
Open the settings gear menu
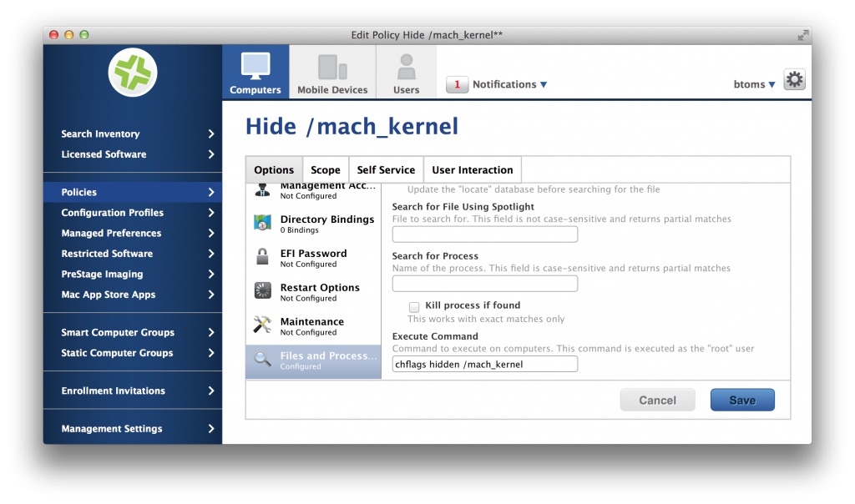pyautogui.click(x=794, y=79)
